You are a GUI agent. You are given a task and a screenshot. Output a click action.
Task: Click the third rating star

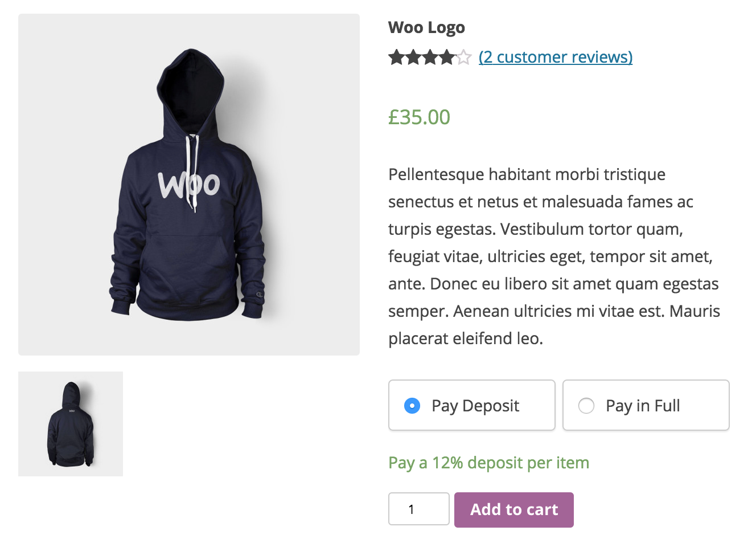430,58
